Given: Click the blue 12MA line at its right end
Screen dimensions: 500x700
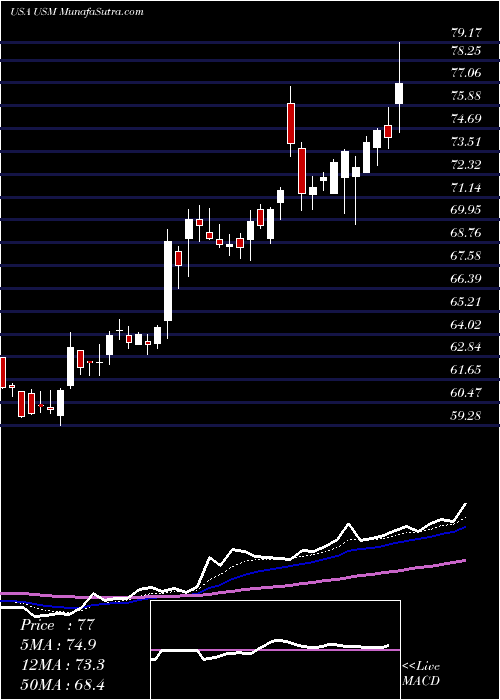Looking at the screenshot, I should pos(464,528).
